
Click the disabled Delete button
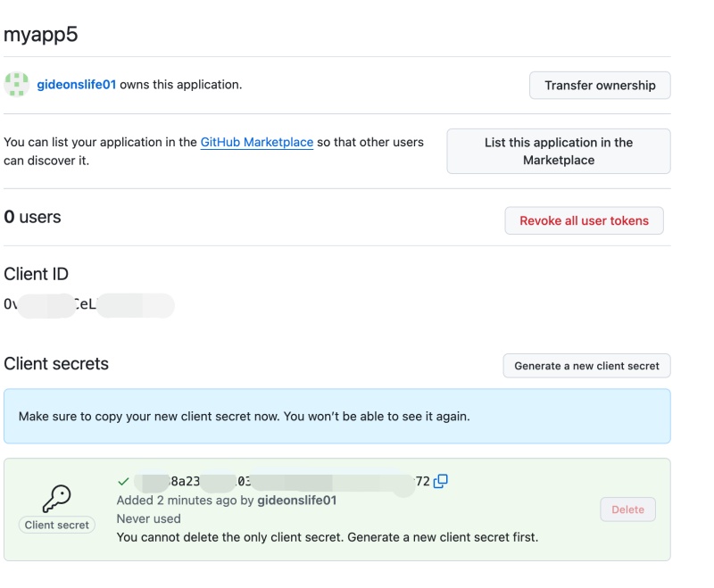627,509
